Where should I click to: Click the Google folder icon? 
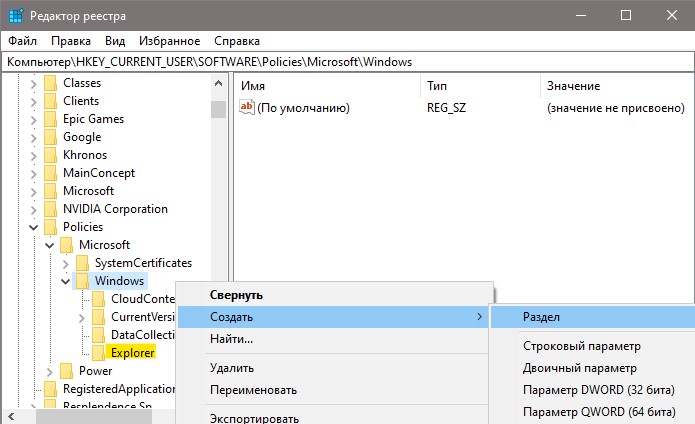(51, 137)
